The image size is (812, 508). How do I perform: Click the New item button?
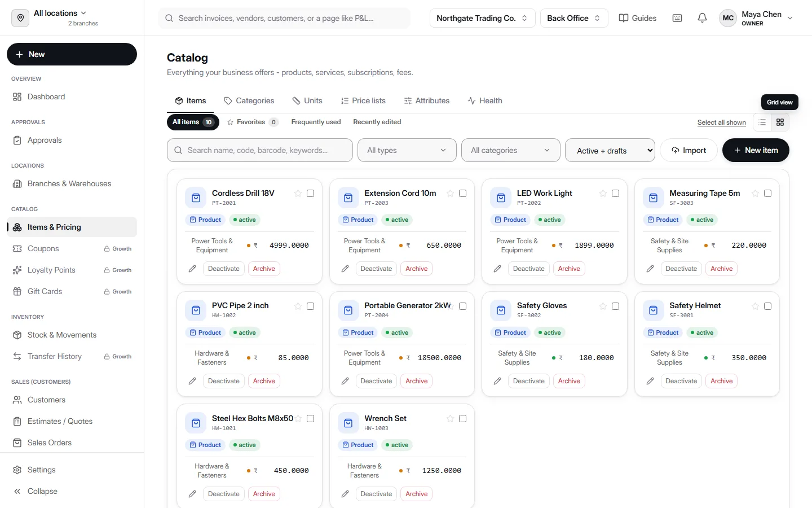pyautogui.click(x=756, y=150)
